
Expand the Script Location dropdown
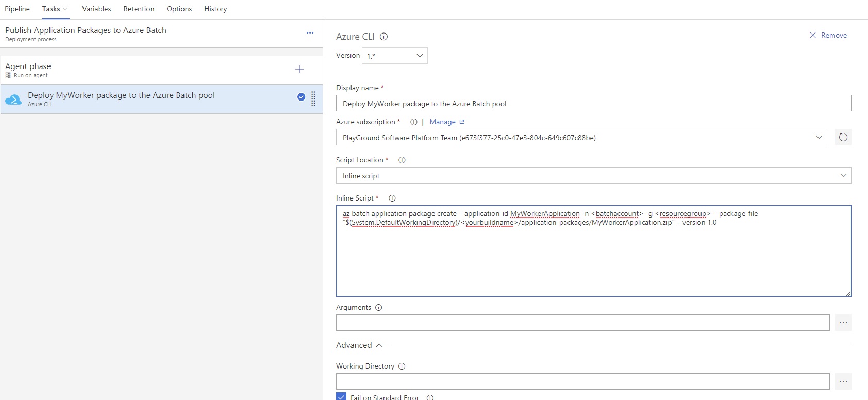[x=593, y=176]
